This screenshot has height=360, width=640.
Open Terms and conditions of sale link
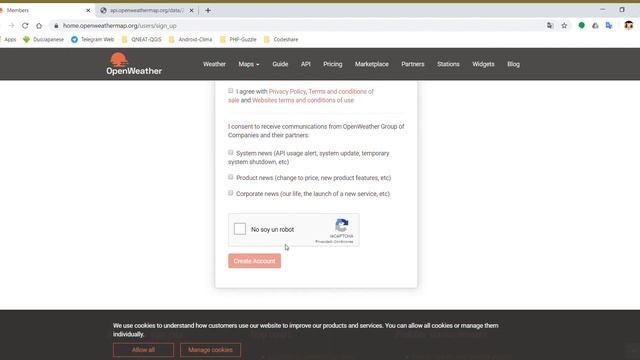point(341,91)
